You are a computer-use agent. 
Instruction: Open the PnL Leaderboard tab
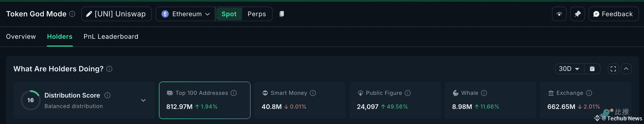tap(111, 37)
